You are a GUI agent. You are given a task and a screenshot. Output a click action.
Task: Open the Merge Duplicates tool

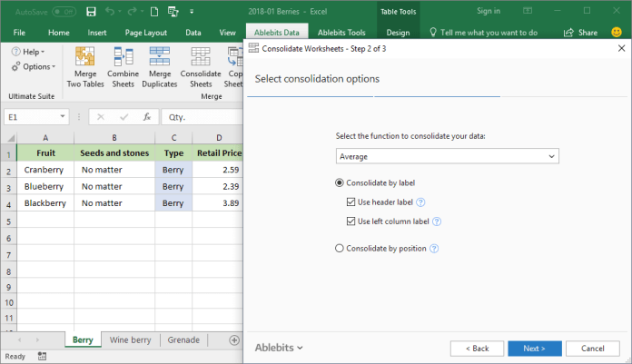160,67
